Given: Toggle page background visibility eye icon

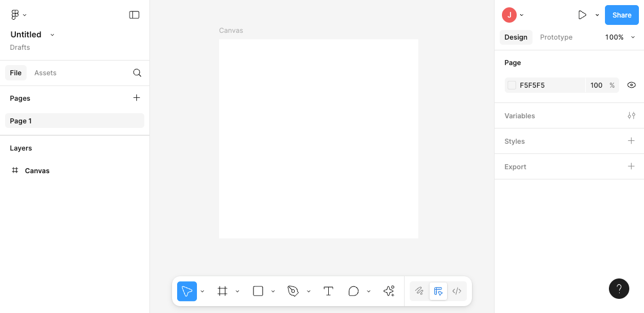Looking at the screenshot, I should point(632,85).
